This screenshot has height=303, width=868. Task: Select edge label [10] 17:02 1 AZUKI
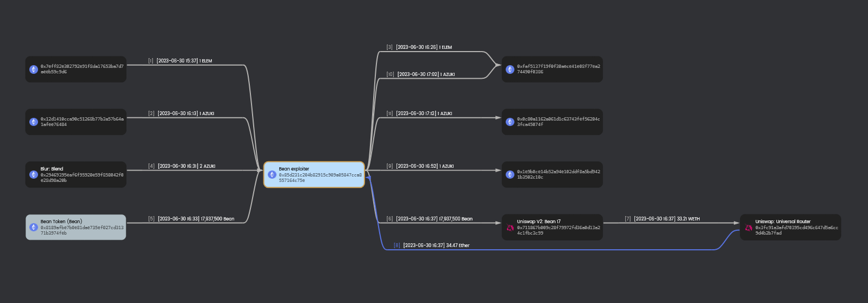[x=420, y=74]
